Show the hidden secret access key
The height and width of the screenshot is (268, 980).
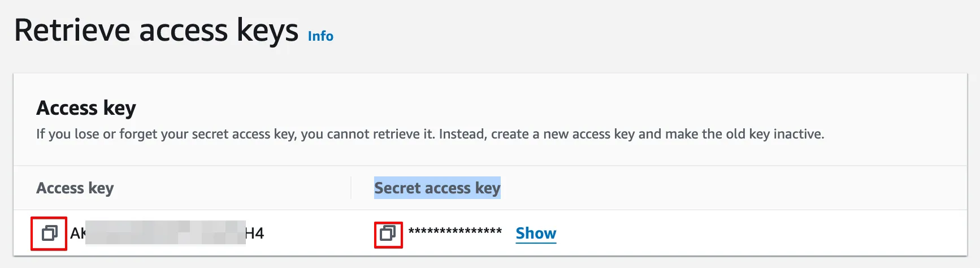(x=536, y=233)
